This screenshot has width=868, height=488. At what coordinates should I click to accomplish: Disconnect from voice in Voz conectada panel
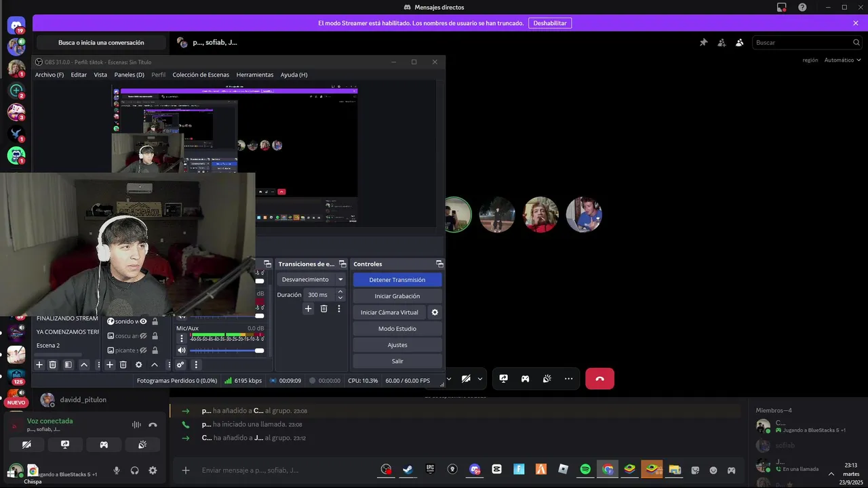[x=153, y=425]
